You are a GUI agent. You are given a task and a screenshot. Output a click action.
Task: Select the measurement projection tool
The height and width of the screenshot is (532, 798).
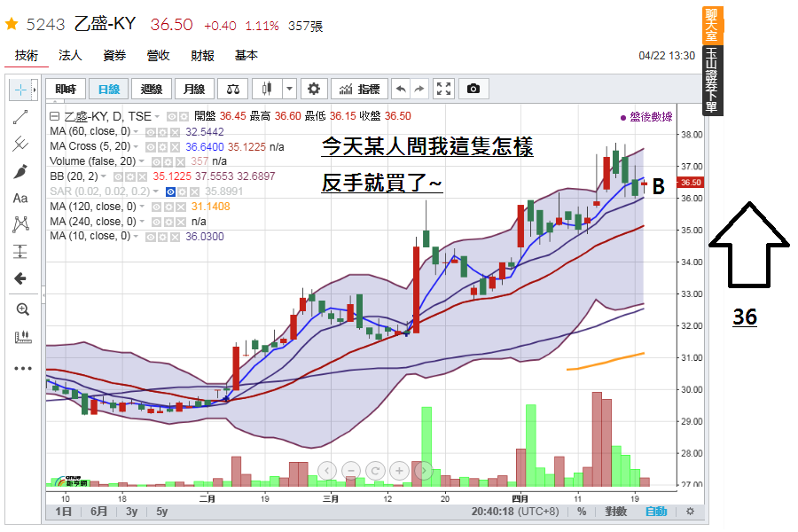20,252
